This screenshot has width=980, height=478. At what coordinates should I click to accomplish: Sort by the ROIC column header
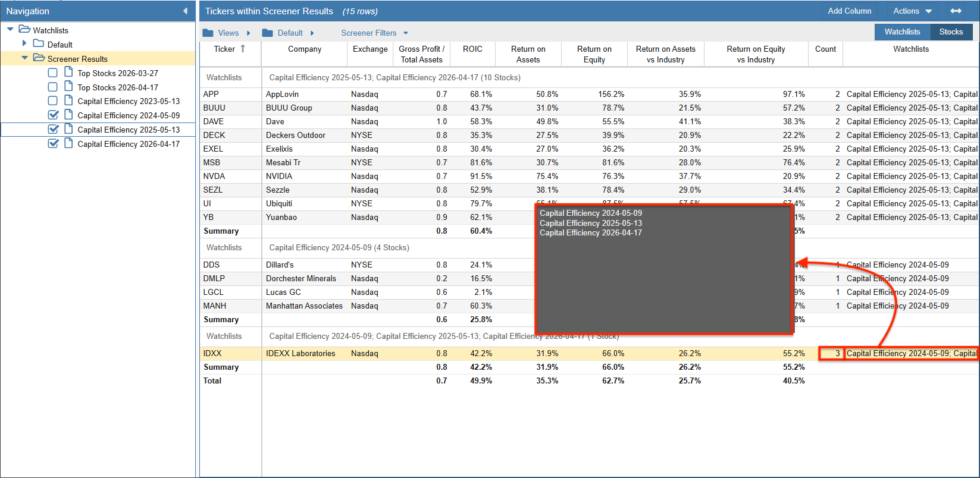tap(472, 49)
